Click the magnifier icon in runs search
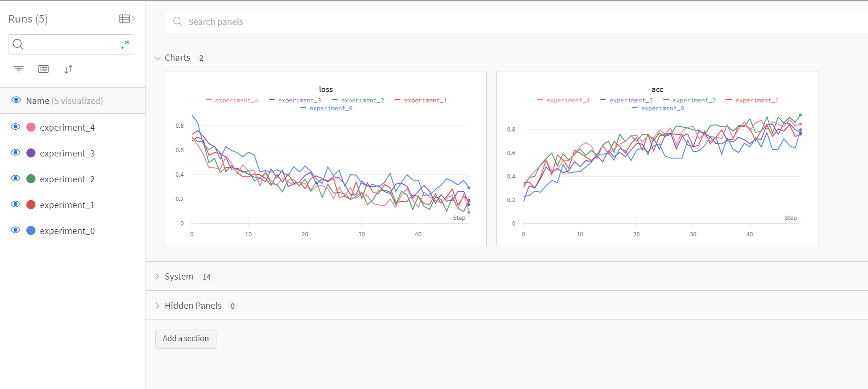Viewport: 868px width, 389px height. 18,44
